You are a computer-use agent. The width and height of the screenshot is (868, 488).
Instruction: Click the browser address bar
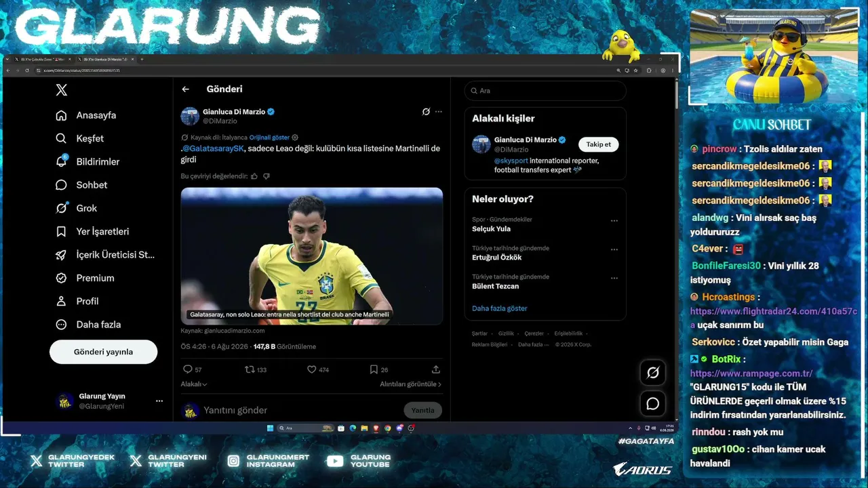click(325, 70)
